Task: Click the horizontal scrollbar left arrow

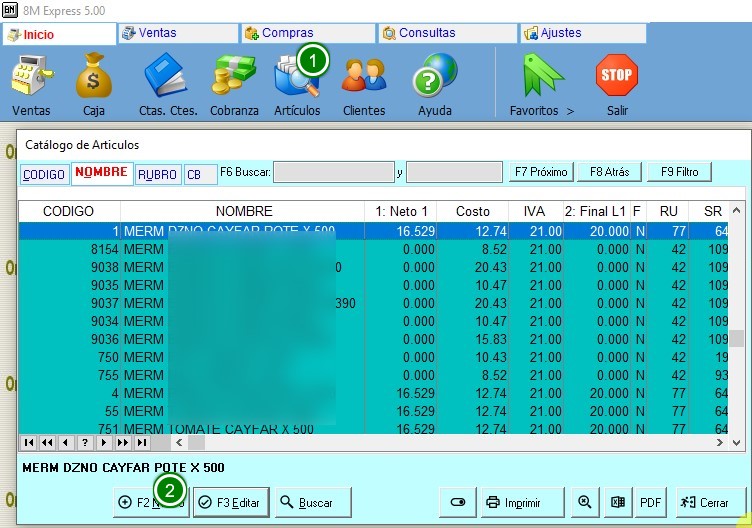Action: click(x=179, y=442)
